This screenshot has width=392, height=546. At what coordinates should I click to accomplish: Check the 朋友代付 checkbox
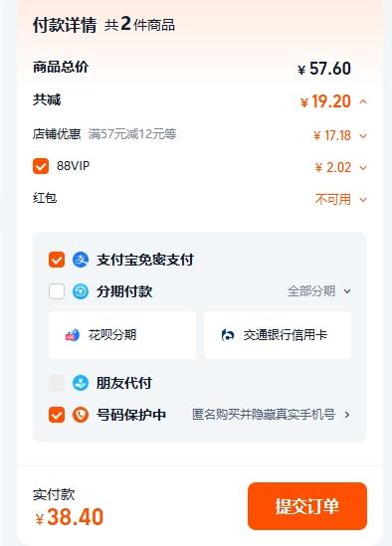(57, 383)
